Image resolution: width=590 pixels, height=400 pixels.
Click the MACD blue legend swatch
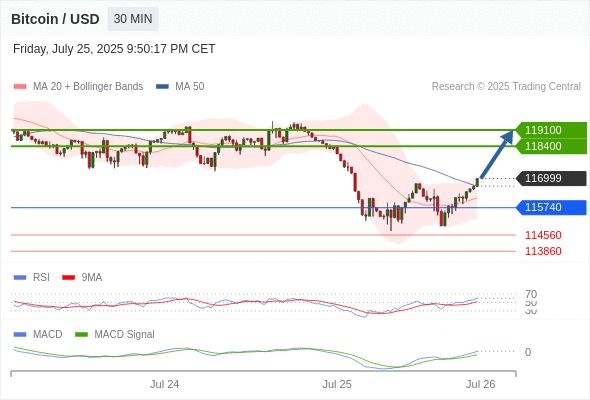tap(20, 335)
